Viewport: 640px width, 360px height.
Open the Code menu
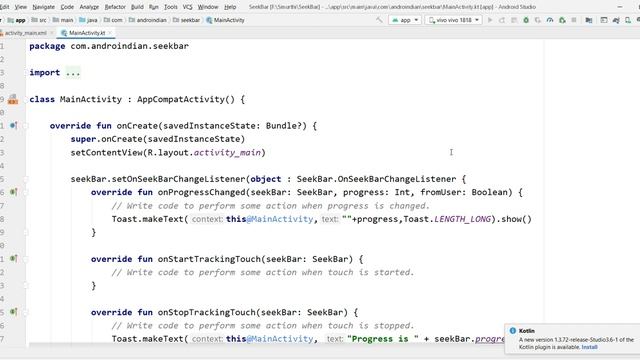67,7
